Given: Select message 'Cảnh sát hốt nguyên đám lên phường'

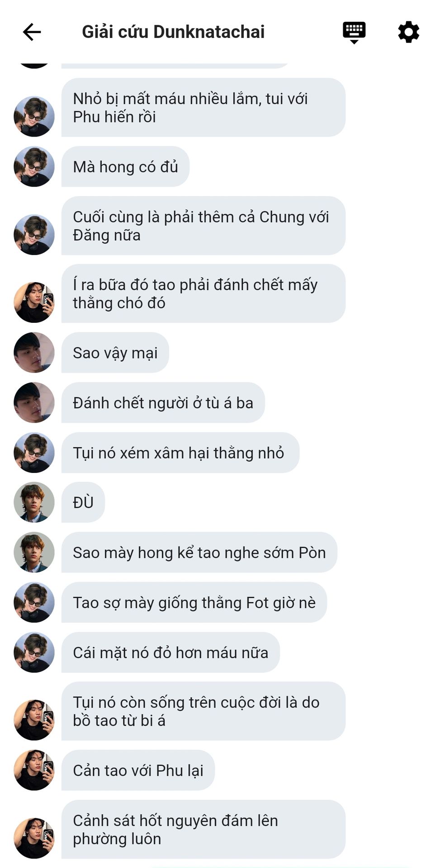Looking at the screenshot, I should [x=204, y=829].
